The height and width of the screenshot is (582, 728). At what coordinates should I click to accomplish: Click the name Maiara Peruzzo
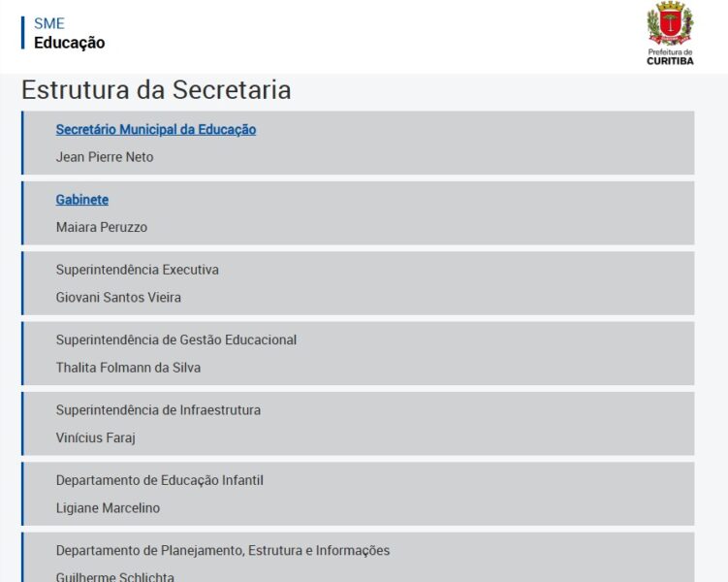102,227
